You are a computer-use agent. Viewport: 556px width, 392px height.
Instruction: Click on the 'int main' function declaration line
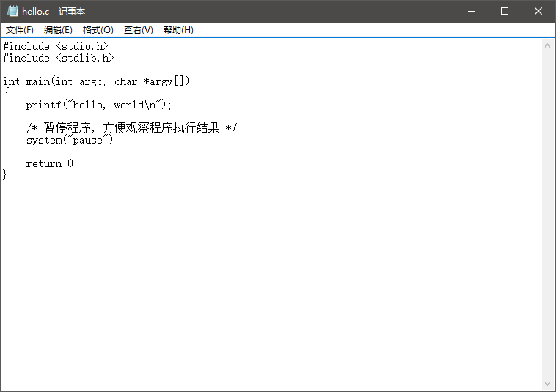pos(96,81)
